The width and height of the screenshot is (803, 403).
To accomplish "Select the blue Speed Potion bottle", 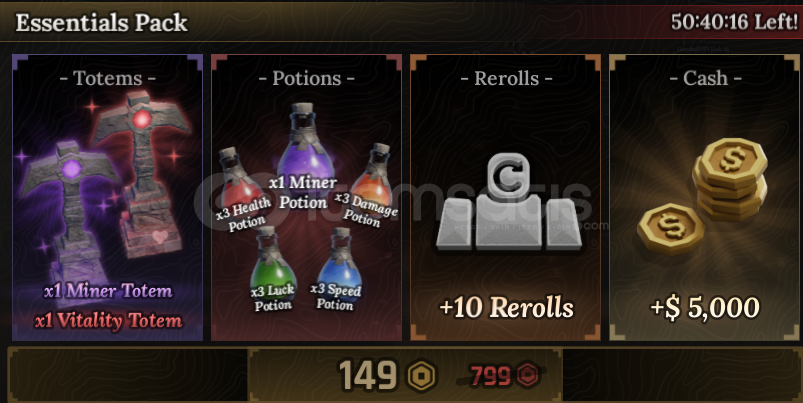I will pos(339,265).
